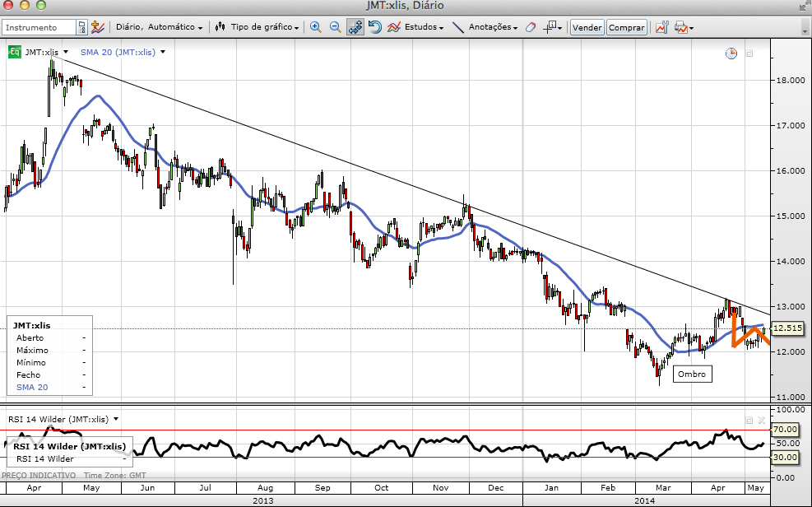
Task: Click the 18.000 price axis label
Action: click(791, 81)
